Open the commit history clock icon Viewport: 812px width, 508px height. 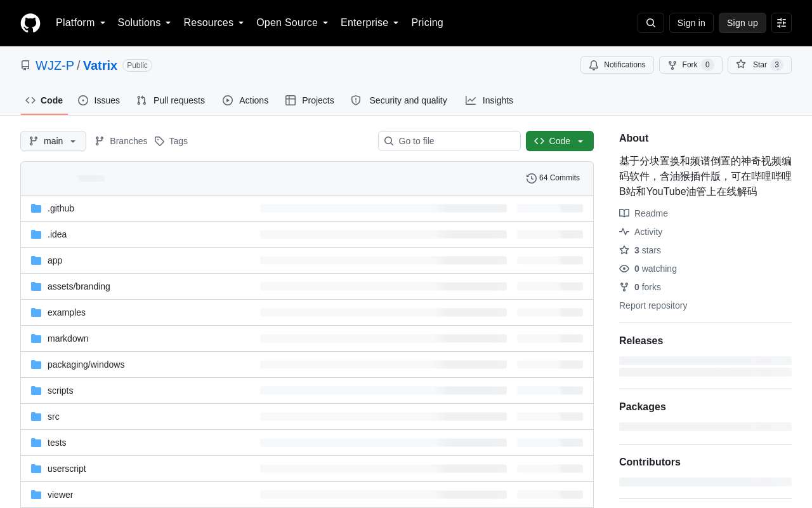pyautogui.click(x=532, y=178)
